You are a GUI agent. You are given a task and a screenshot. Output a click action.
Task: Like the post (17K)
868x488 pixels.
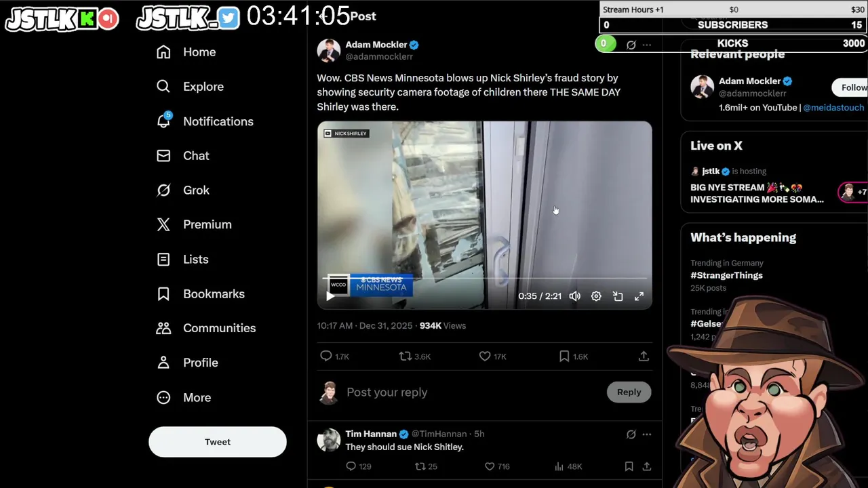click(493, 356)
